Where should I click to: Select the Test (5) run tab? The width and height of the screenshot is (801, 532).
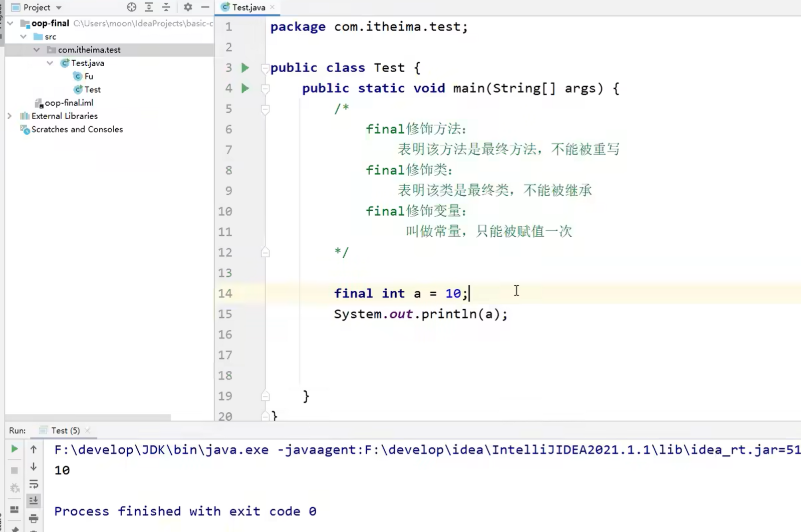pos(65,430)
